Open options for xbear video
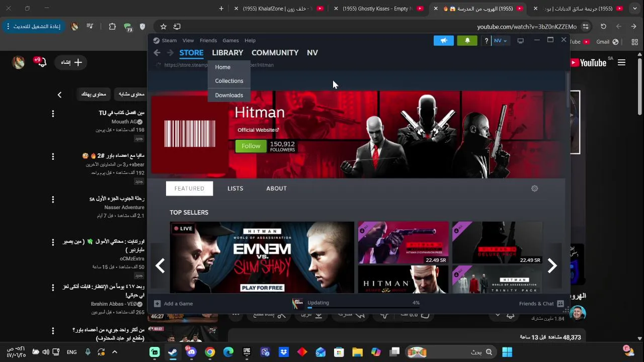 click(x=53, y=157)
